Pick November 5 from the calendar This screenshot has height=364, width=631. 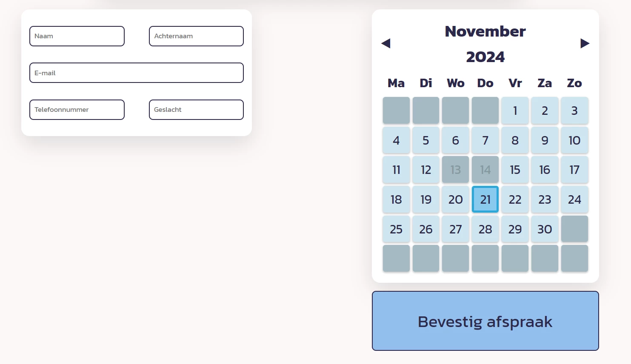pyautogui.click(x=425, y=140)
